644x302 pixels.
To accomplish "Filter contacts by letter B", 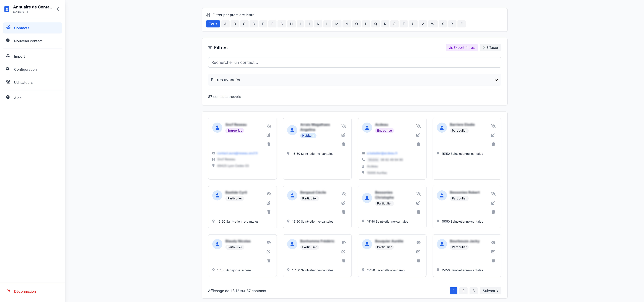I will click(235, 24).
